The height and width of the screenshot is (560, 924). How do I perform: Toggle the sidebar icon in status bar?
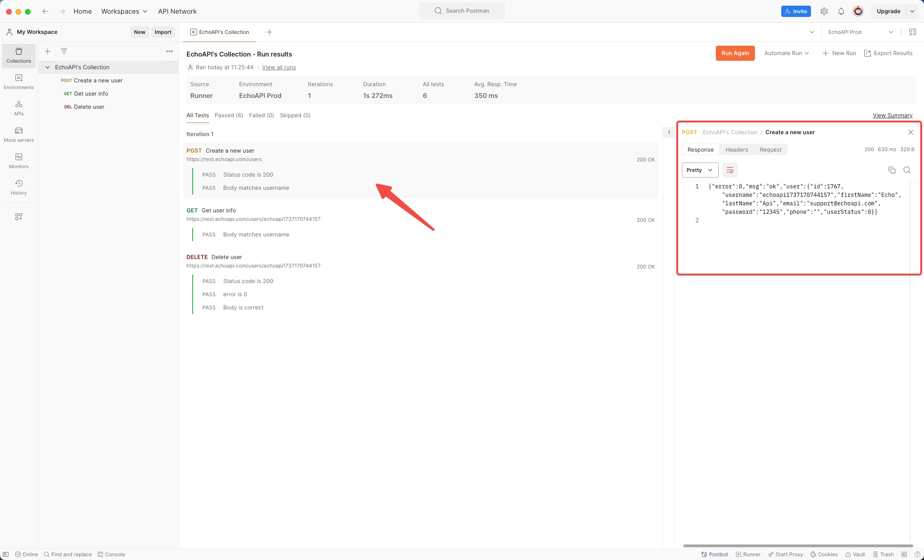pyautogui.click(x=6, y=554)
